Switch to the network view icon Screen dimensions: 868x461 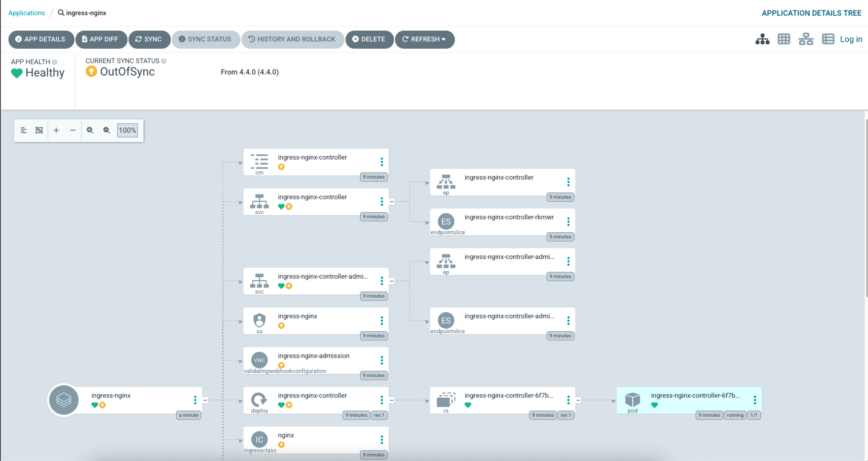tap(806, 39)
